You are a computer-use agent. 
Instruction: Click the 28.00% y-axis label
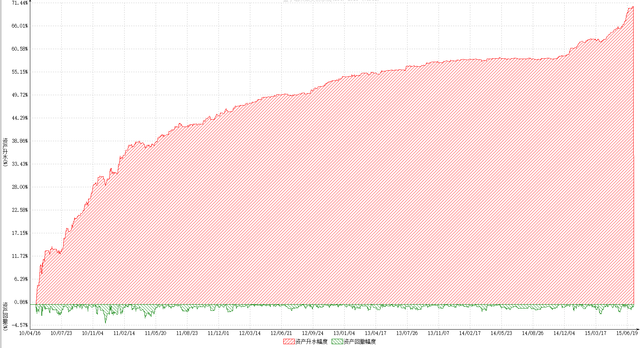click(x=20, y=187)
